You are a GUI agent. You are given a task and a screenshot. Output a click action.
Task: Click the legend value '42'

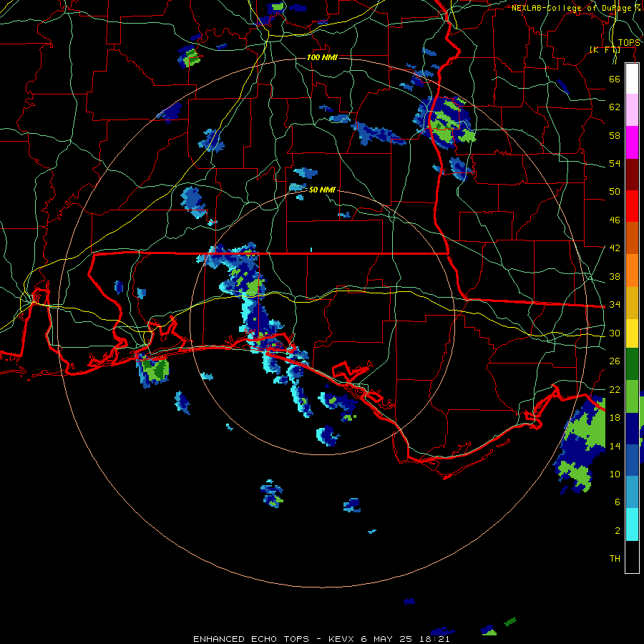615,248
